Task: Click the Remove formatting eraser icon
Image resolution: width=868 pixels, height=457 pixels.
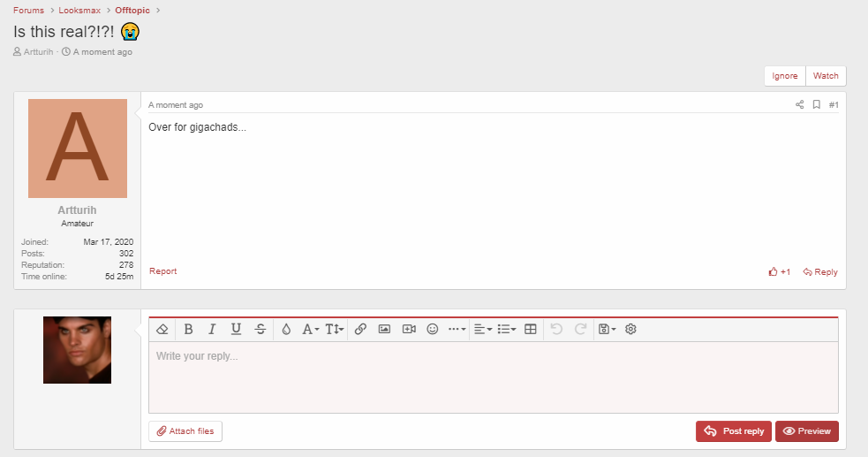Action: pyautogui.click(x=162, y=329)
